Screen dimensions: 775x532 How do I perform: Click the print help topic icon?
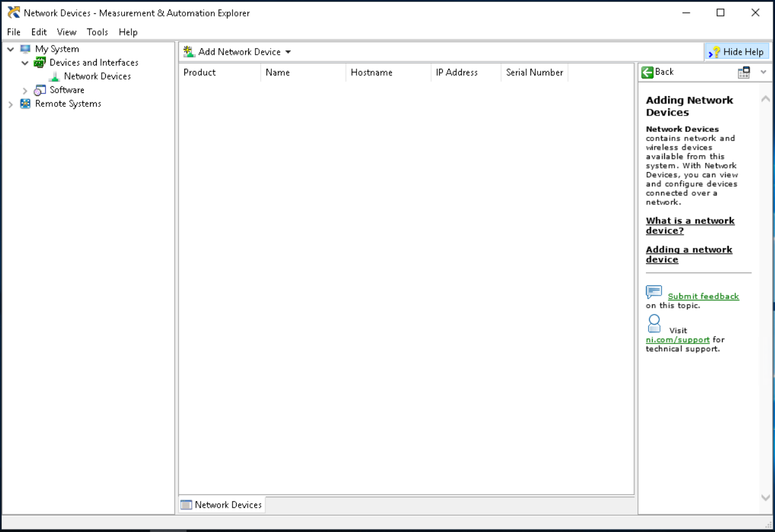coord(743,72)
